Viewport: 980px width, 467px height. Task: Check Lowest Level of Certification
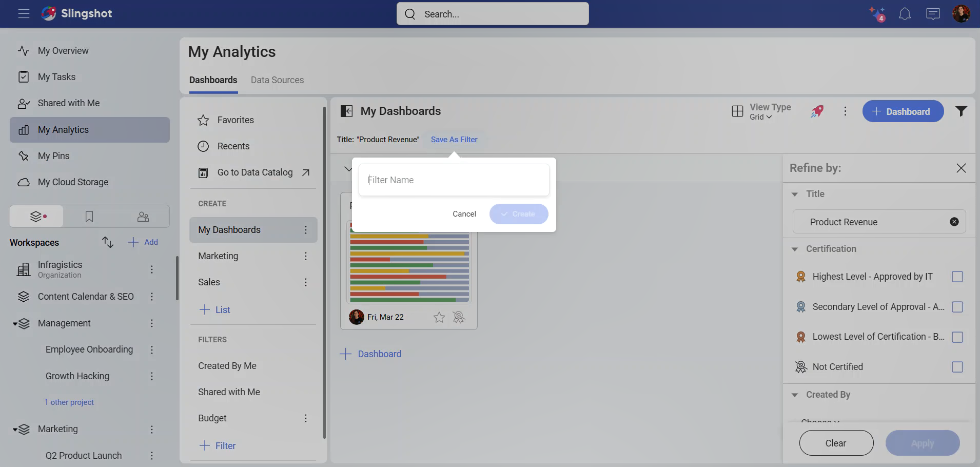tap(957, 337)
